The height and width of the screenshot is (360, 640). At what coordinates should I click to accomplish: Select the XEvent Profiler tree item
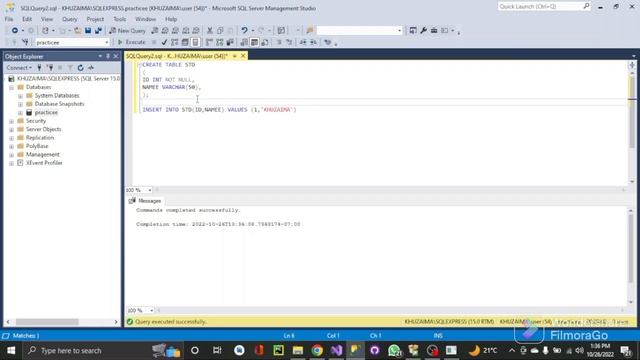[x=44, y=163]
